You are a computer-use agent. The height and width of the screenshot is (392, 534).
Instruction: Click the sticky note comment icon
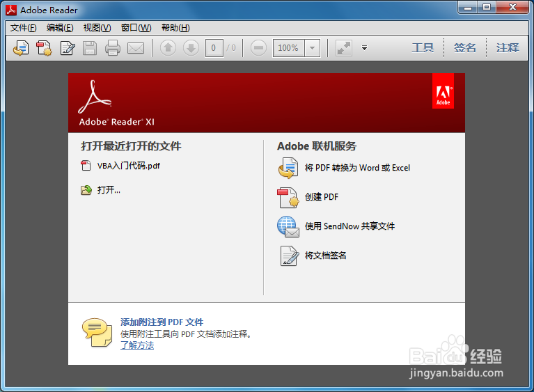tap(97, 332)
